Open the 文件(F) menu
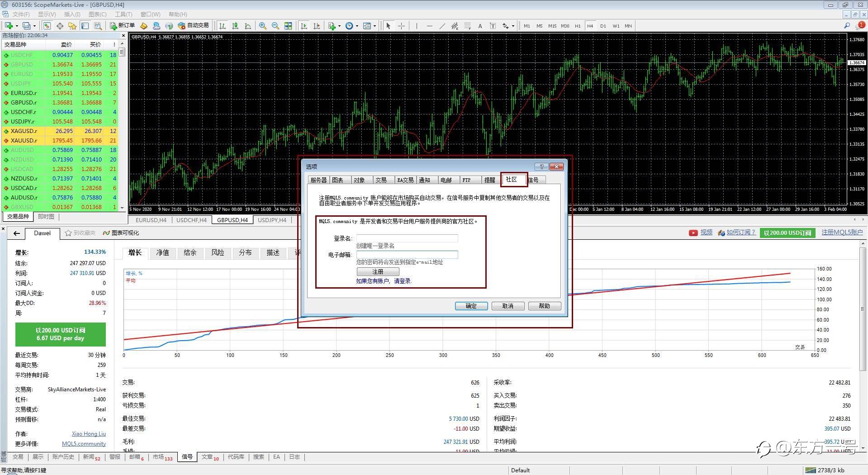 21,14
